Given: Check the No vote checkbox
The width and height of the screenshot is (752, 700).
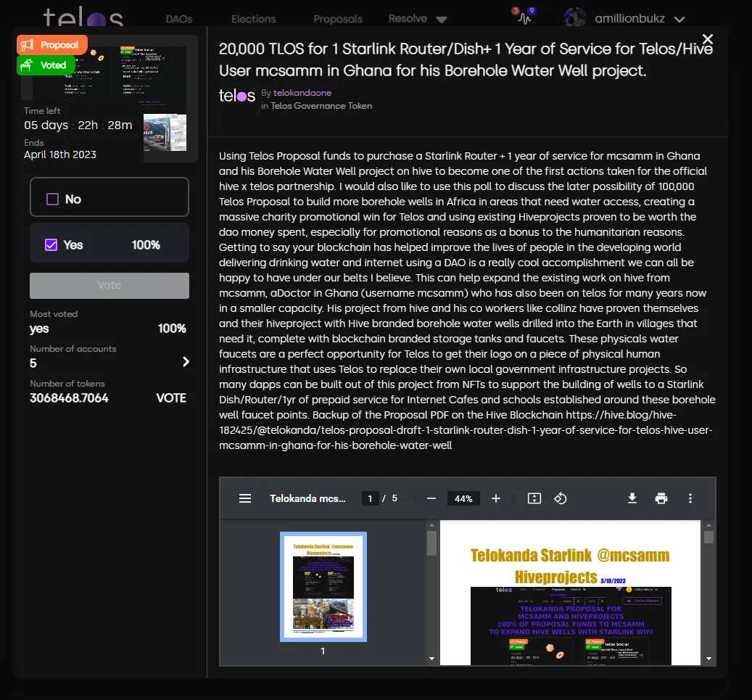Looking at the screenshot, I should click(x=52, y=199).
